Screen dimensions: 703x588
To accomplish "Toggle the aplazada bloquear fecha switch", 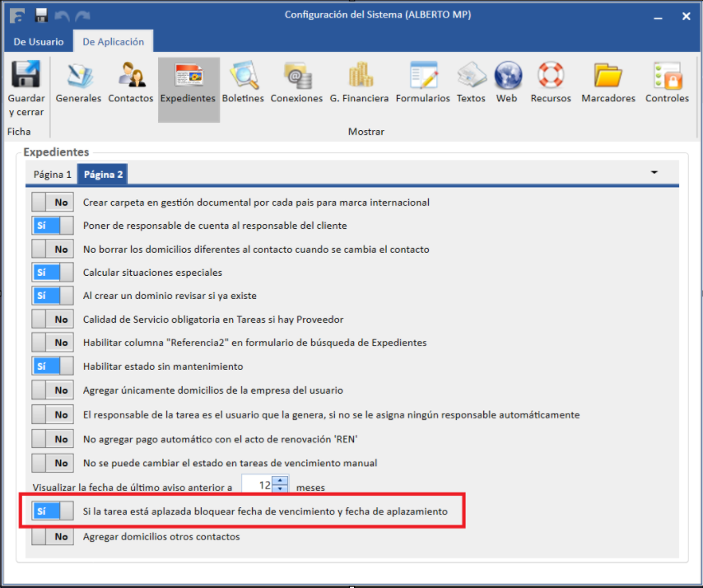I will pos(52,511).
